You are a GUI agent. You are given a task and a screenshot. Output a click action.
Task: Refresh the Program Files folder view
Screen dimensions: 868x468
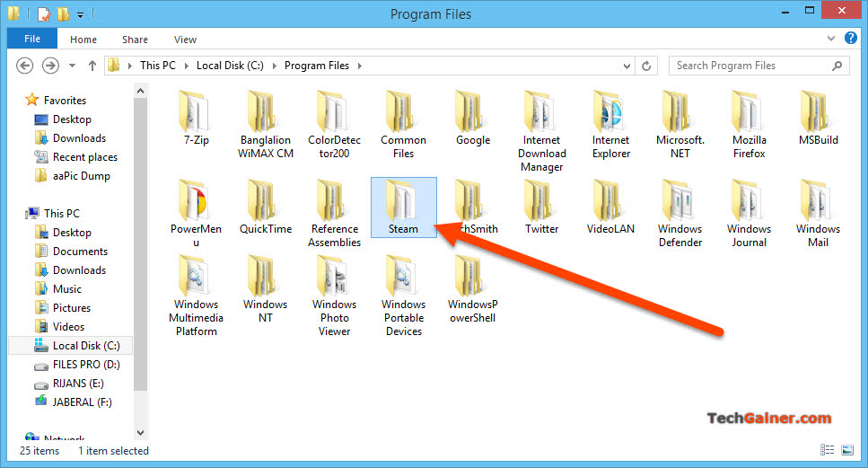[646, 66]
